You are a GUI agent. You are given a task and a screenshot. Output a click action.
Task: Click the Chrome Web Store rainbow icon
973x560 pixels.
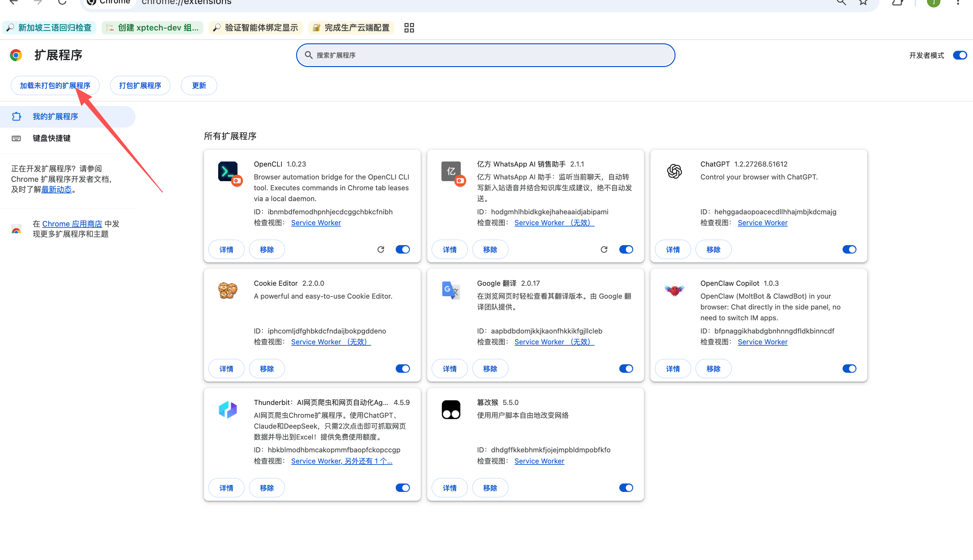16,230
